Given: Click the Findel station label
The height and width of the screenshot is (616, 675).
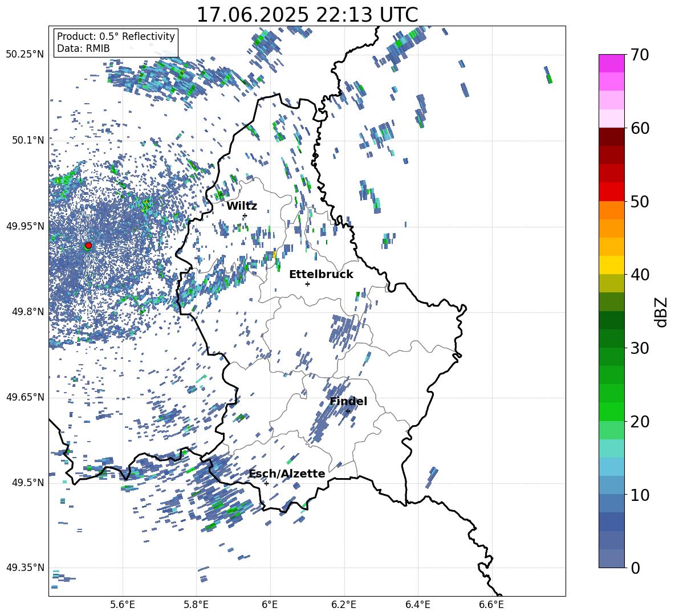Looking at the screenshot, I should pos(348,401).
